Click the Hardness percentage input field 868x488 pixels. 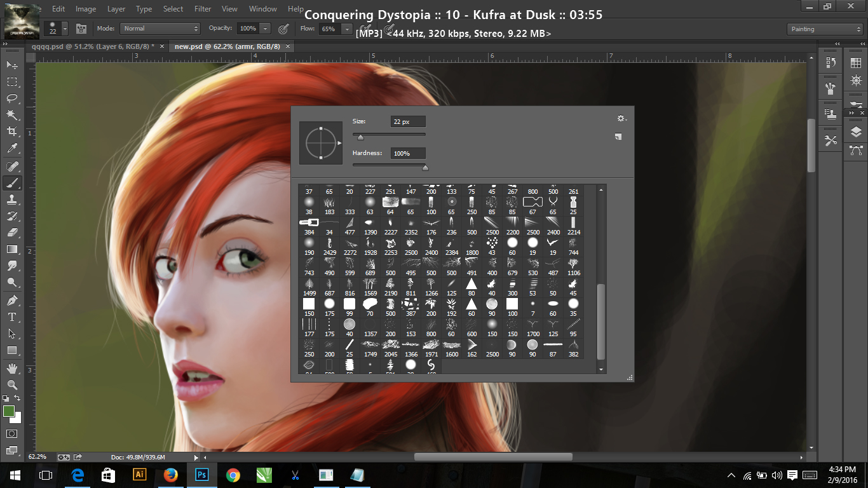click(408, 153)
